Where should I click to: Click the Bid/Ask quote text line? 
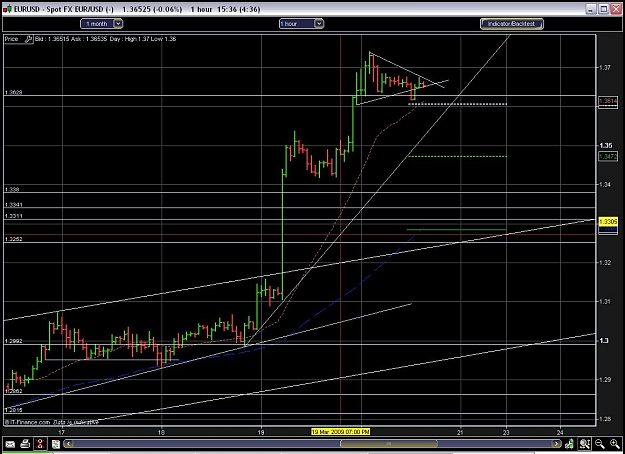pos(106,39)
